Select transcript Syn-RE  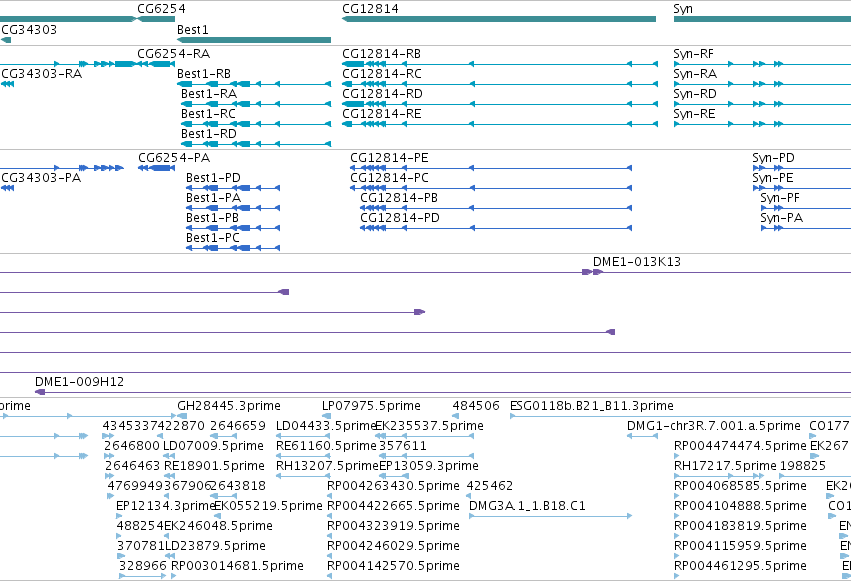695,114
